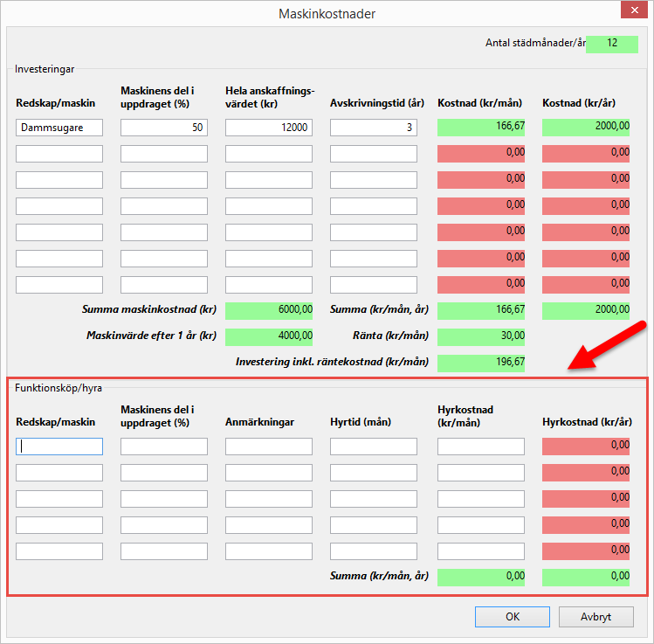
Task: Select Summa maskinkostnad value 6000,00
Action: (269, 310)
